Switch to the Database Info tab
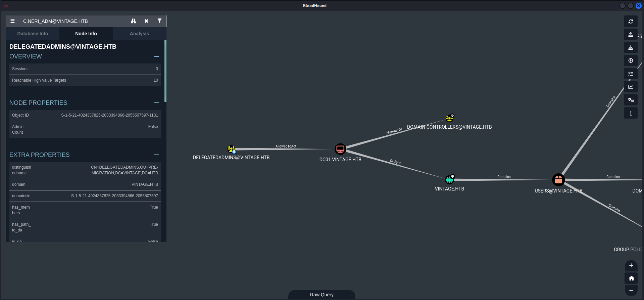 click(33, 34)
